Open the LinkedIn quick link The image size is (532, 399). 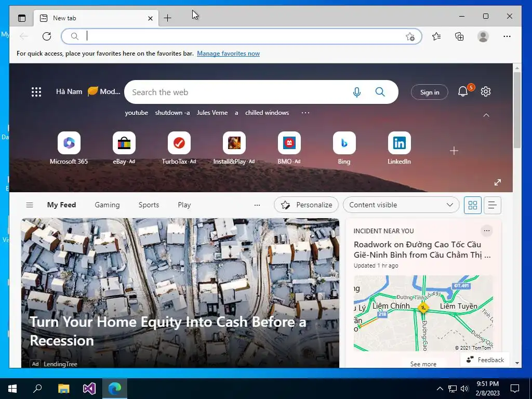400,148
